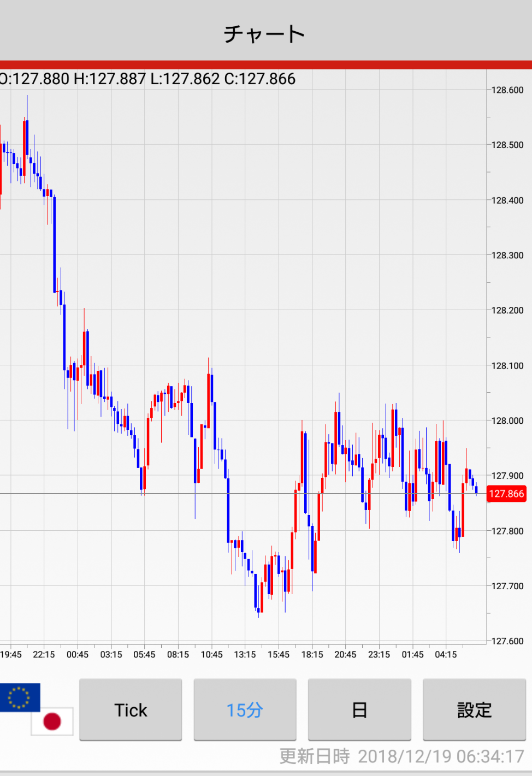Click the 128.600 price axis label
The height and width of the screenshot is (776, 532).
coord(507,90)
